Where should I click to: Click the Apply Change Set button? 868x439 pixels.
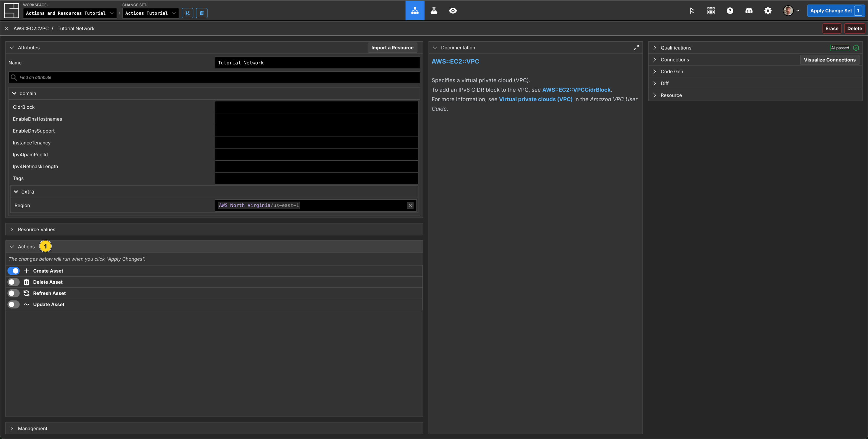836,11
